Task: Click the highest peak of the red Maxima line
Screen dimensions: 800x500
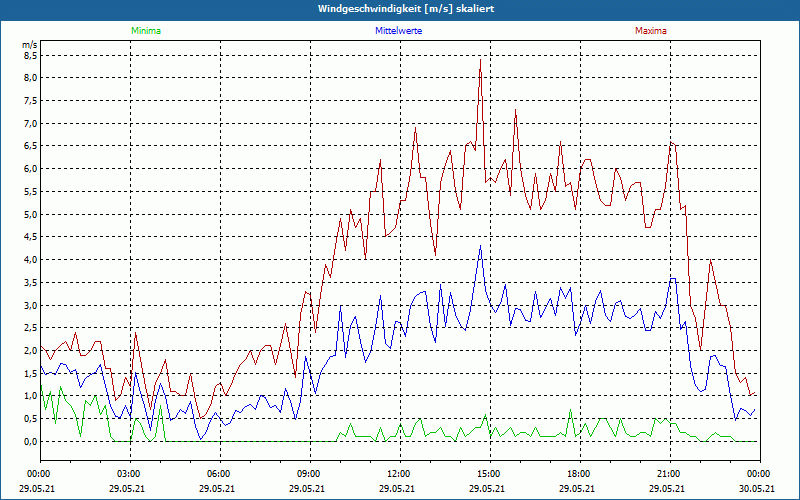Action: [481, 60]
